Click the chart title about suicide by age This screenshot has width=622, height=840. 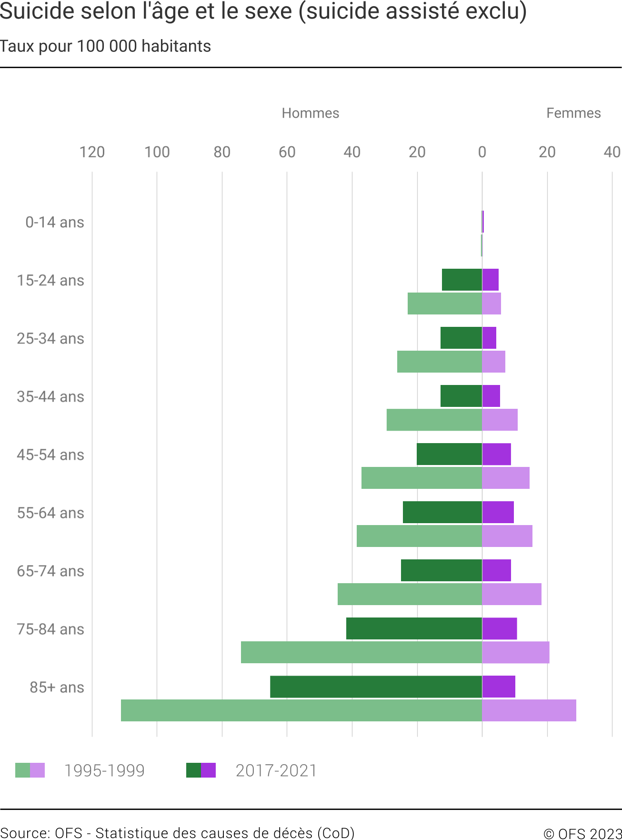pos(263,11)
